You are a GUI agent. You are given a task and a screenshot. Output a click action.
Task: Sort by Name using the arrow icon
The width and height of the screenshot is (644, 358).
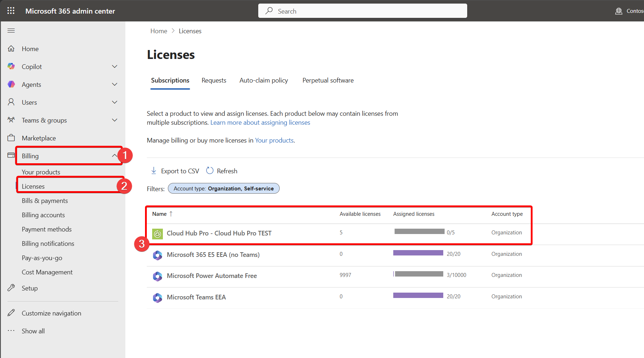point(171,214)
